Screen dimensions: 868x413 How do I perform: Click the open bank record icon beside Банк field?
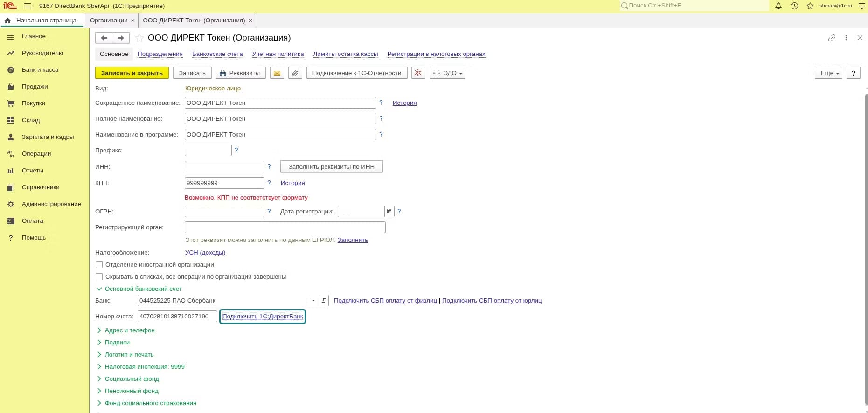[x=324, y=301]
